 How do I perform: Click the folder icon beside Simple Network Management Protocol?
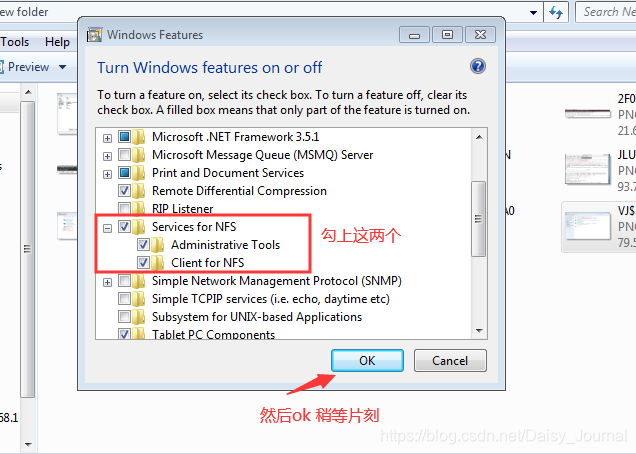click(x=139, y=281)
